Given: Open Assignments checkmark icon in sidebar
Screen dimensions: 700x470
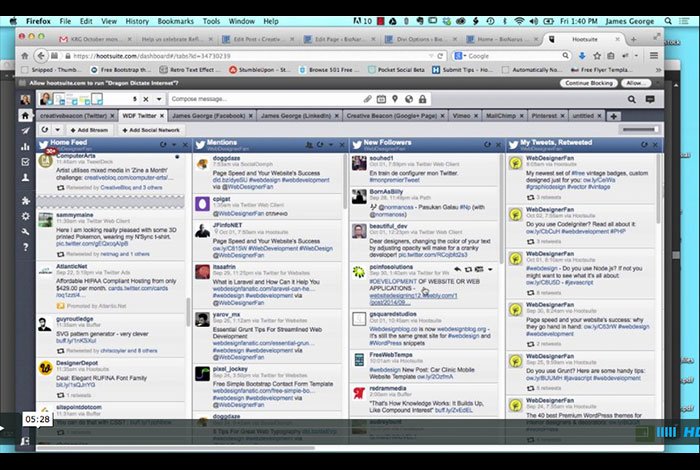Looking at the screenshot, I should pos(25,162).
